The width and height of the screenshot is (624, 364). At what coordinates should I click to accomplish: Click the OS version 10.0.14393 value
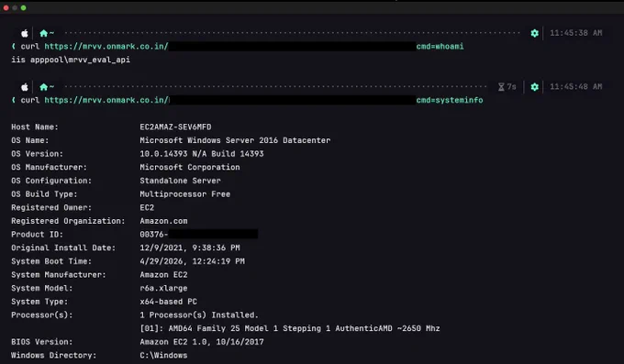(201, 154)
